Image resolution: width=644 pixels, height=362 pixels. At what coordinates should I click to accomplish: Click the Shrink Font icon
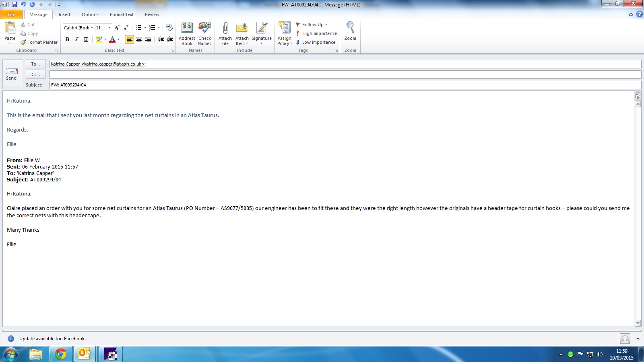click(126, 28)
